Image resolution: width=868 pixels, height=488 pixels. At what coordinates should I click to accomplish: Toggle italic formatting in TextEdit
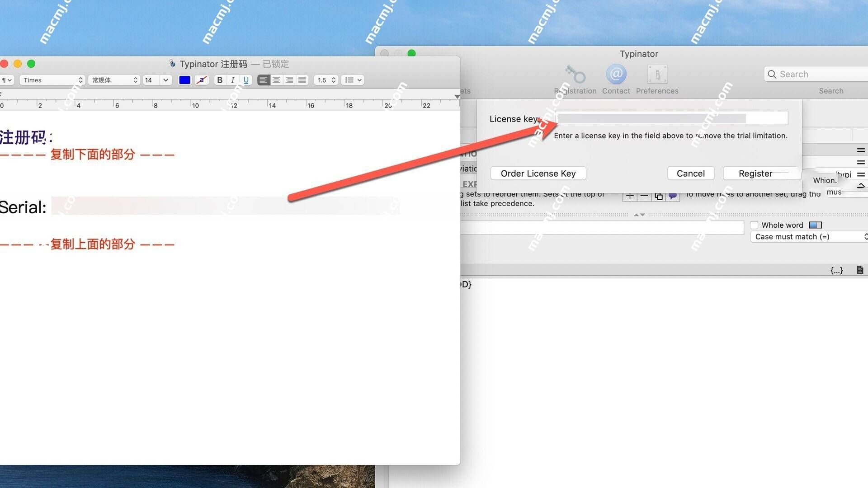tap(233, 80)
